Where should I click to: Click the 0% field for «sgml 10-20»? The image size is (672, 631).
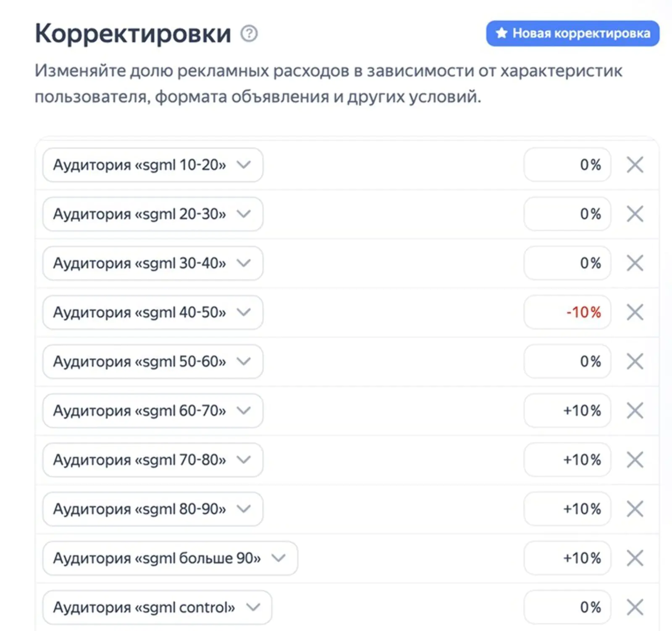[567, 165]
